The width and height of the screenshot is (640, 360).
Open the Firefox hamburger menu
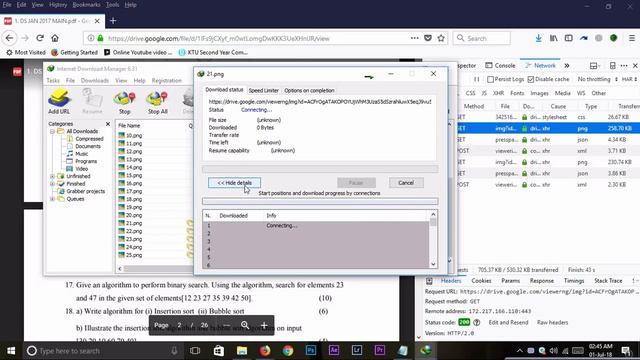click(631, 38)
